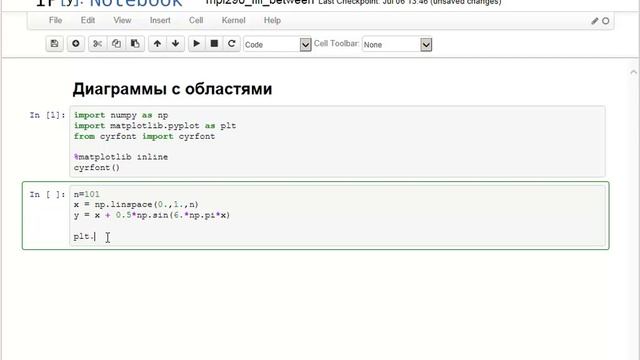
Task: Click the 'from cyrfont import cyrfont' line
Action: click(144, 136)
